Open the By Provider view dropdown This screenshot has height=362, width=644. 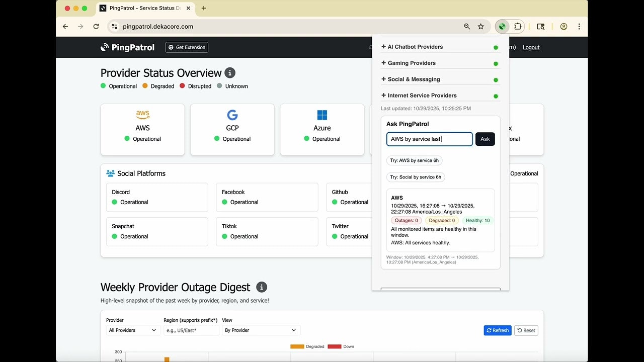261,330
